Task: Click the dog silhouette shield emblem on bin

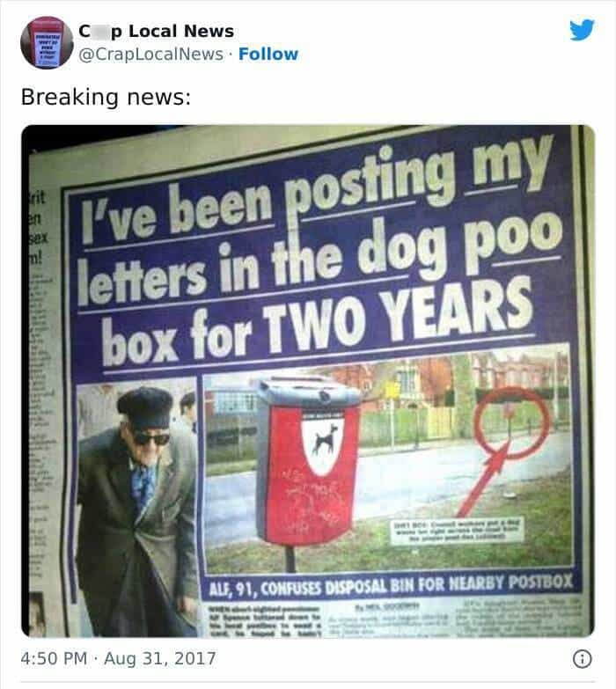Action: [322, 443]
